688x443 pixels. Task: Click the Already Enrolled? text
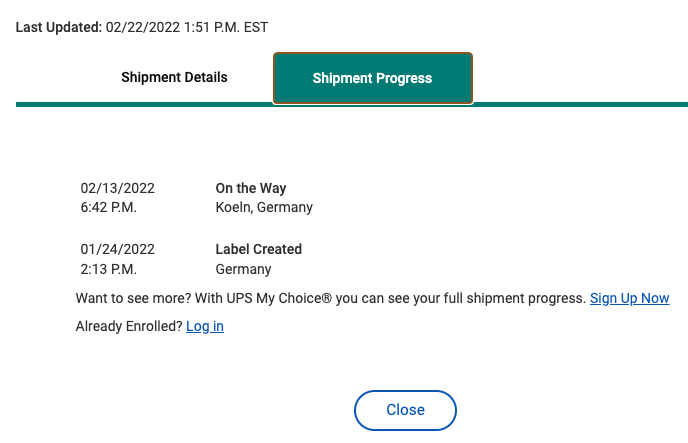128,326
